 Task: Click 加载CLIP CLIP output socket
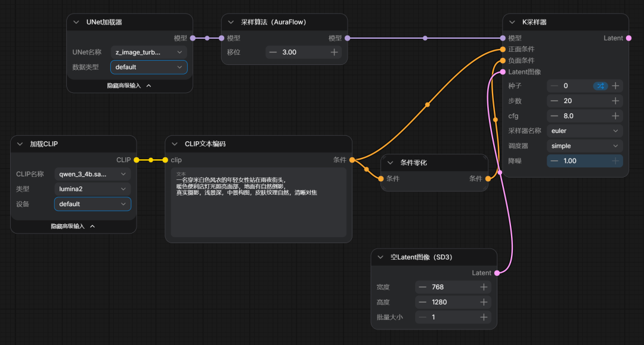coord(137,160)
